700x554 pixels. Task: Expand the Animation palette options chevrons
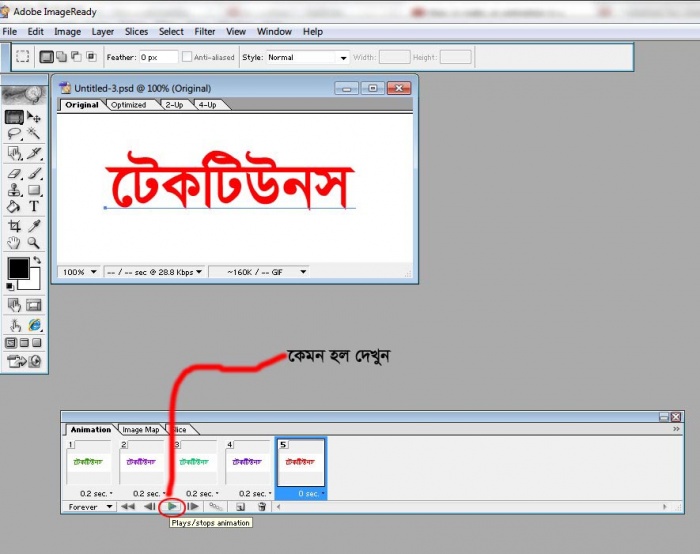(676, 429)
